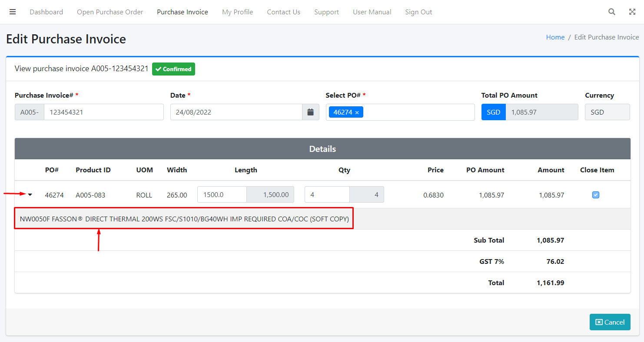The width and height of the screenshot is (644, 342).
Task: Open the hamburger sidebar menu
Action: tap(13, 12)
